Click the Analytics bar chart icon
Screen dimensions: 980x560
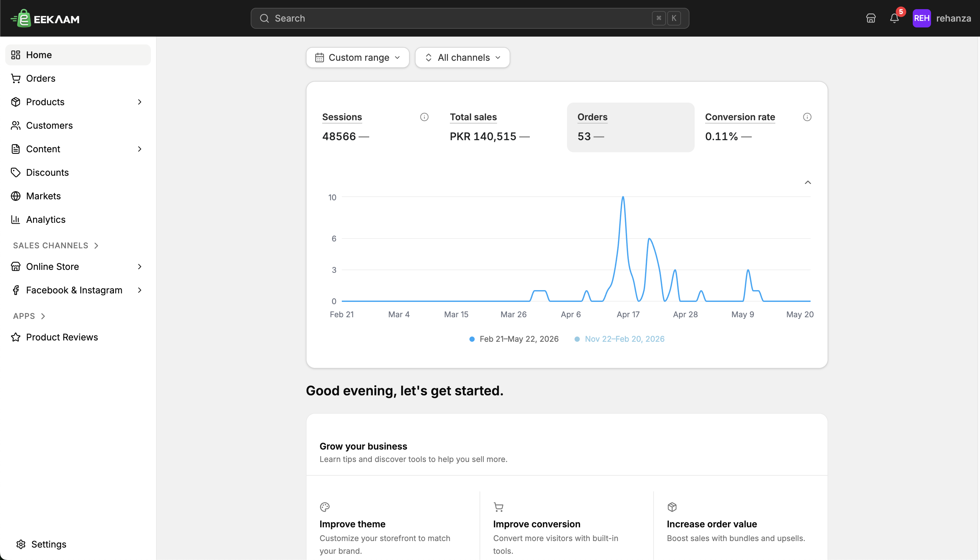pyautogui.click(x=16, y=219)
